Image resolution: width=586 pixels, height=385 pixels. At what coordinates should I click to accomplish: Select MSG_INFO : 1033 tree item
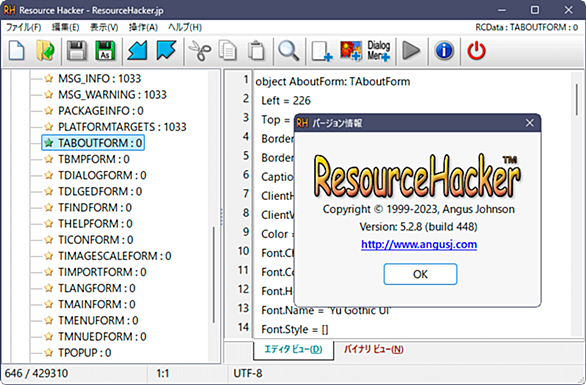pos(99,78)
